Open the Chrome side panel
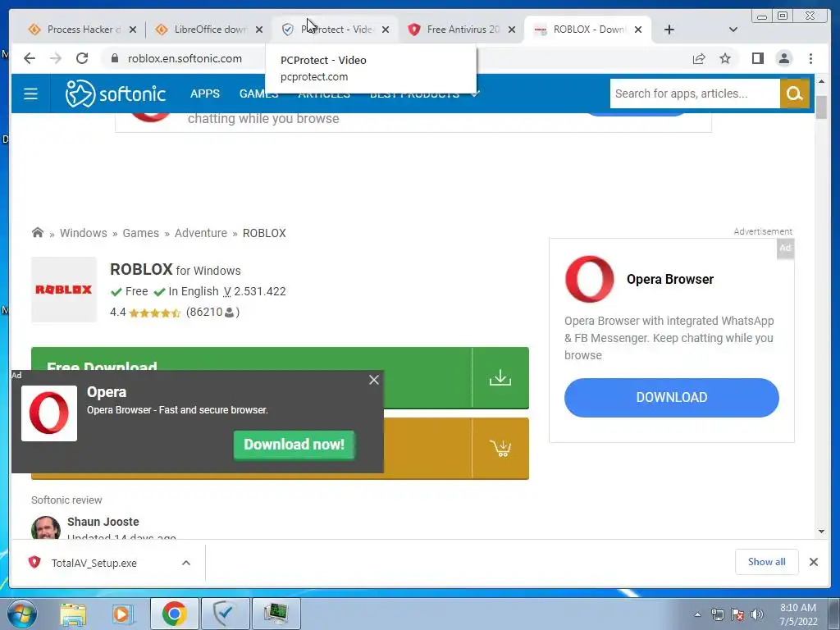 [757, 58]
